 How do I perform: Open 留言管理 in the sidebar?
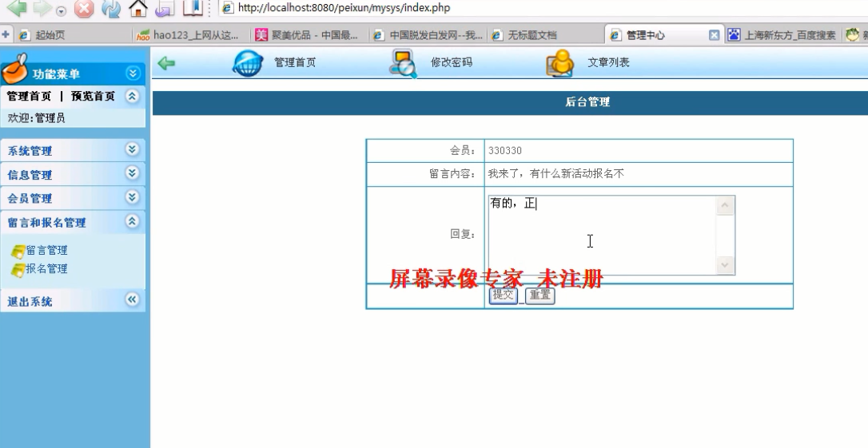(x=46, y=250)
